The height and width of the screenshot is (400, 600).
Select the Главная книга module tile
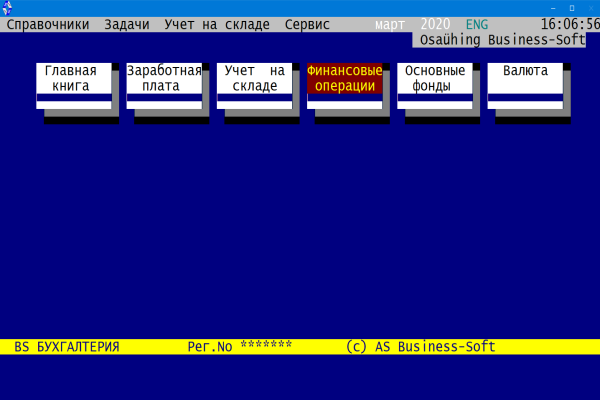point(74,86)
